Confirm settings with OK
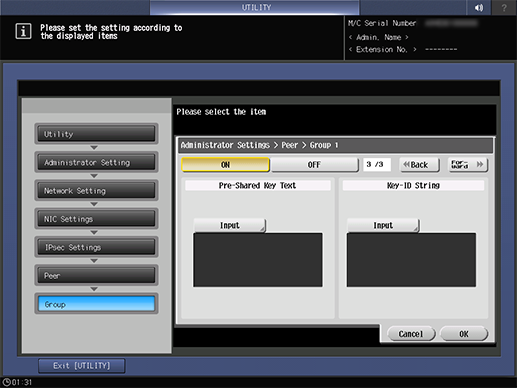This screenshot has height=388, width=517. (464, 334)
